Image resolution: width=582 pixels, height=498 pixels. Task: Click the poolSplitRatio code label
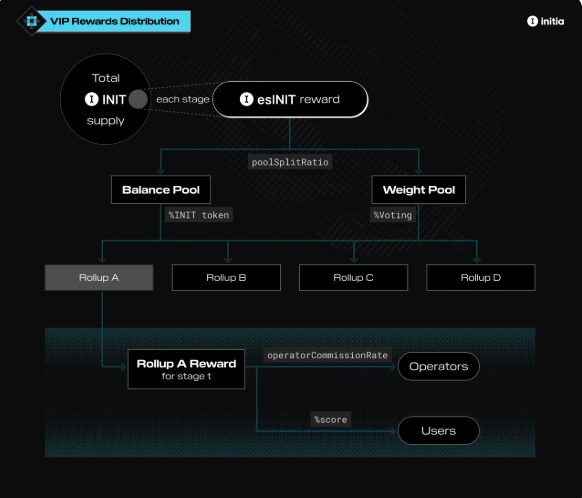290,162
